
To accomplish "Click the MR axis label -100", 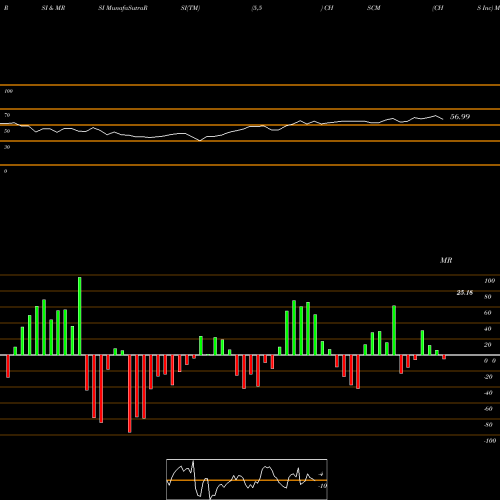I will (490, 441).
